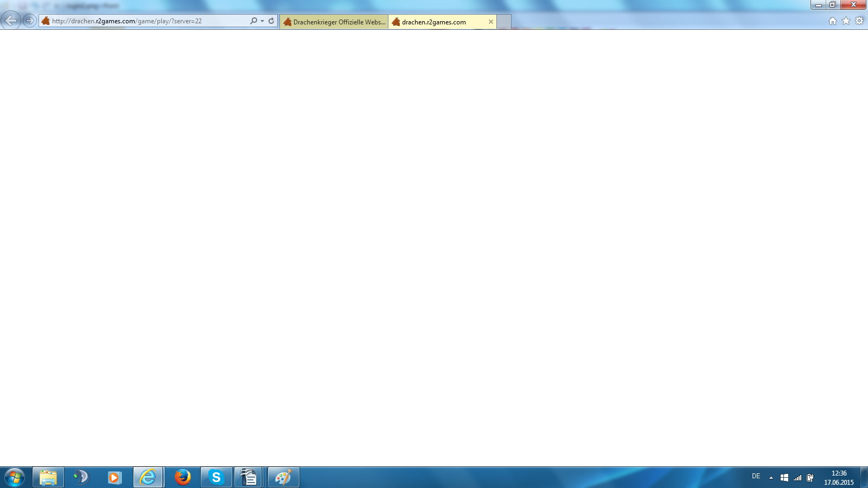Image resolution: width=868 pixels, height=488 pixels.
Task: Click the magnifier search icon in address bar
Action: 253,21
